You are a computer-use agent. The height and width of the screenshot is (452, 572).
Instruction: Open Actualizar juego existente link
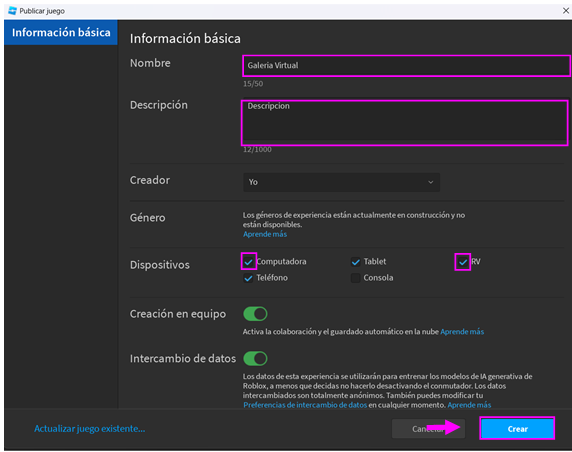[x=89, y=429]
